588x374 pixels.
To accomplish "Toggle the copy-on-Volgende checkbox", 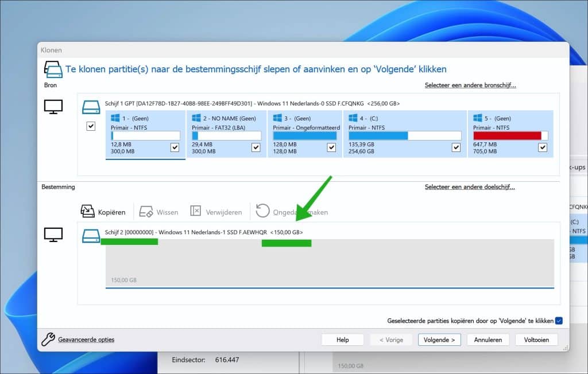I will click(x=559, y=321).
